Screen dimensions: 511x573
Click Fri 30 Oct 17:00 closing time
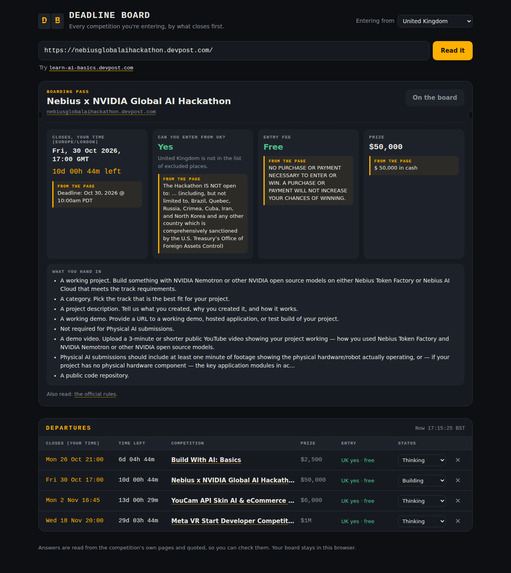(75, 480)
